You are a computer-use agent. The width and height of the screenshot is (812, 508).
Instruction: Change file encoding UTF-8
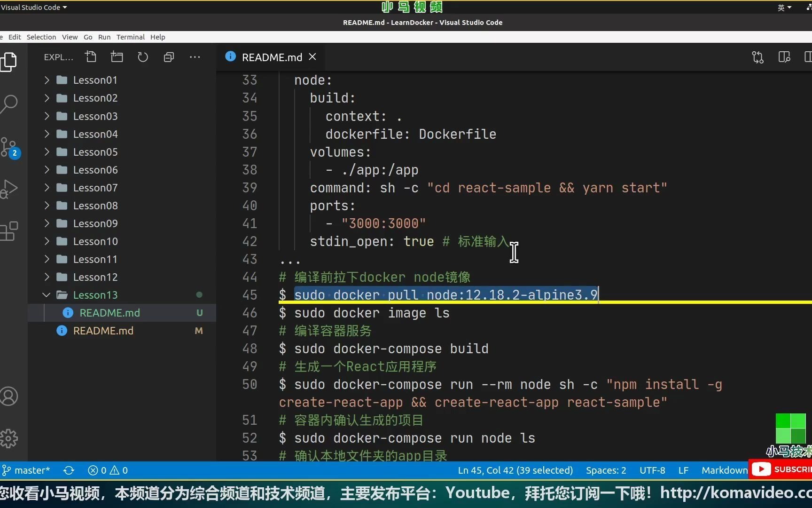tap(652, 470)
